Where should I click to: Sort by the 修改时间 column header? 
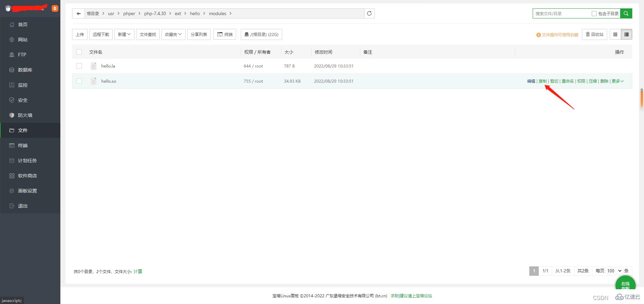coord(323,52)
